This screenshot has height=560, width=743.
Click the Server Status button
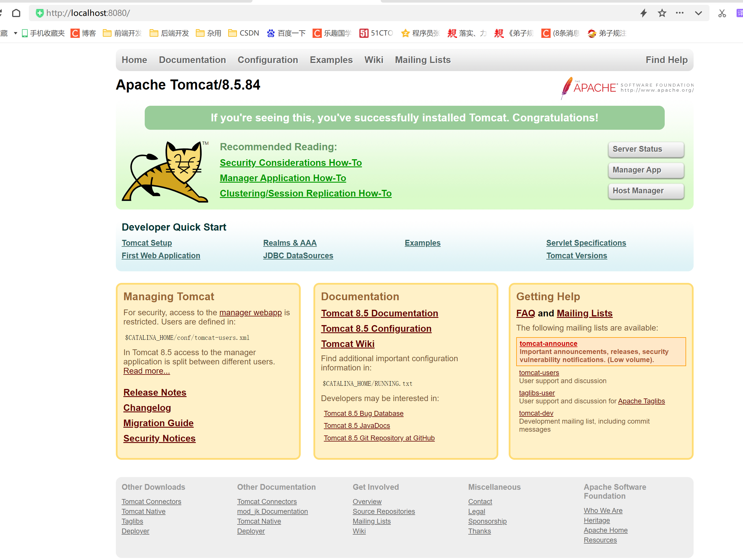(646, 149)
